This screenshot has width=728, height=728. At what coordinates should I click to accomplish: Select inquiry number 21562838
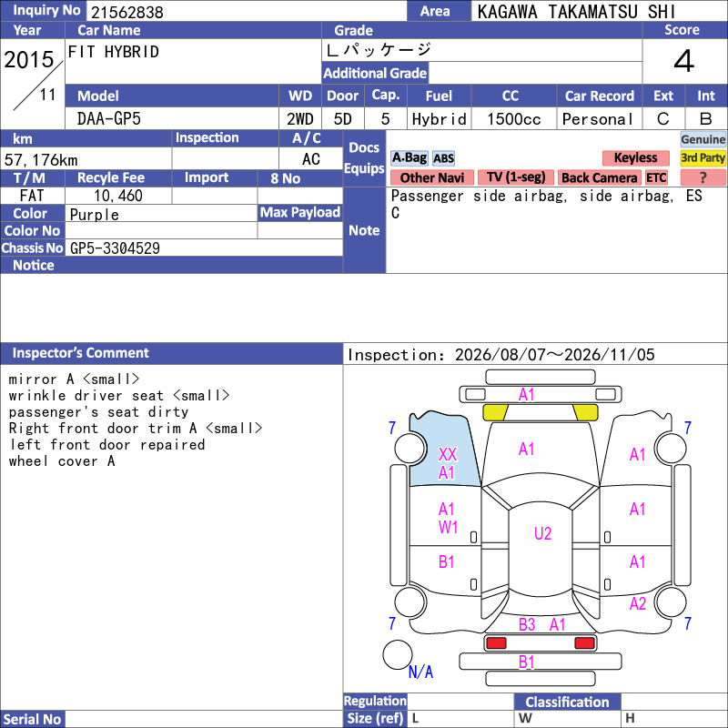coord(126,12)
